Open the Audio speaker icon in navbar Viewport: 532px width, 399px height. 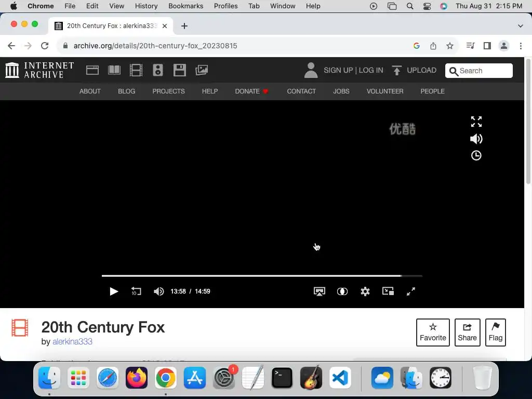tap(158, 70)
